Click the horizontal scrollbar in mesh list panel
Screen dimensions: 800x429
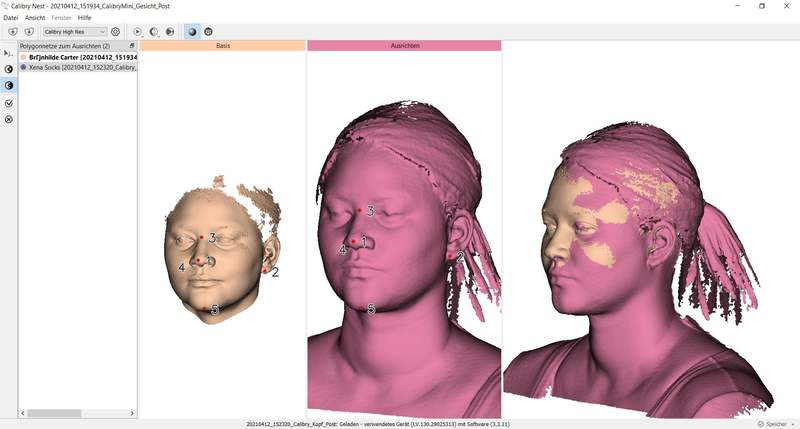coord(77,413)
